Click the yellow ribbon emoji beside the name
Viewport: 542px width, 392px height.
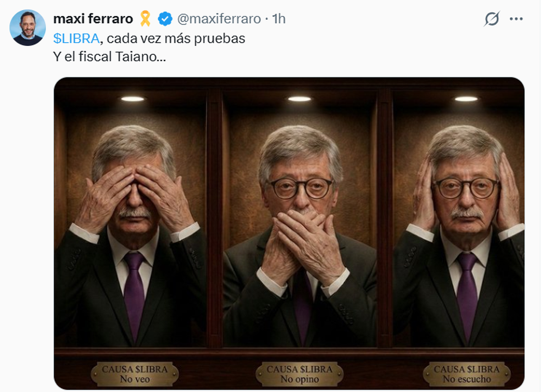pos(145,19)
